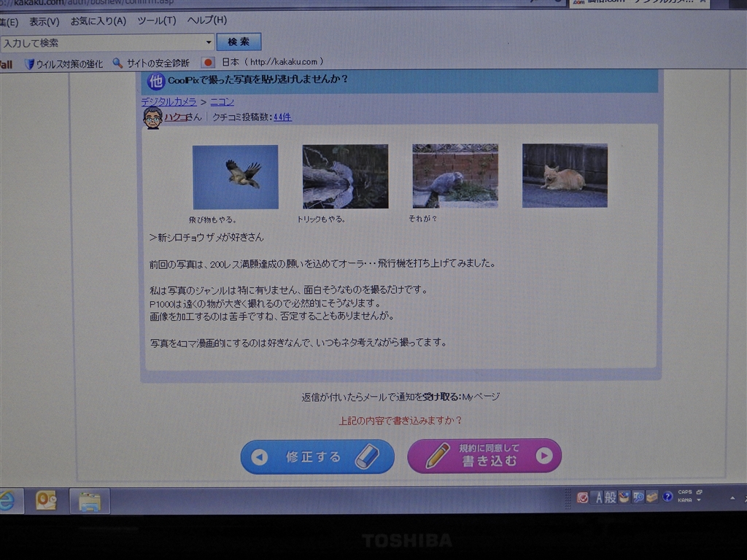
Task: Click the line starting 写真を4コマ漫画的に
Action: pyautogui.click(x=298, y=343)
